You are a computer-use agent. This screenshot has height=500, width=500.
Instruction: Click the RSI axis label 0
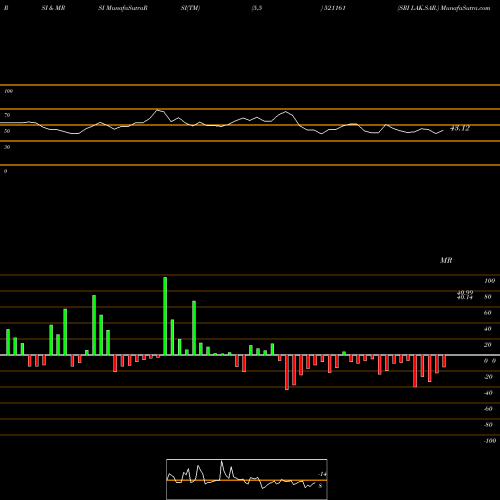5,171
